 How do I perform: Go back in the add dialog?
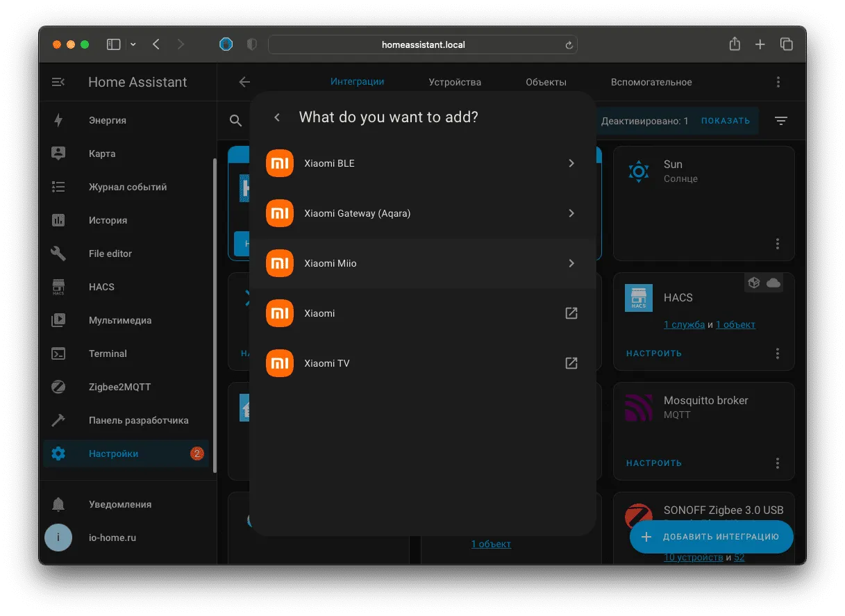[x=277, y=117]
